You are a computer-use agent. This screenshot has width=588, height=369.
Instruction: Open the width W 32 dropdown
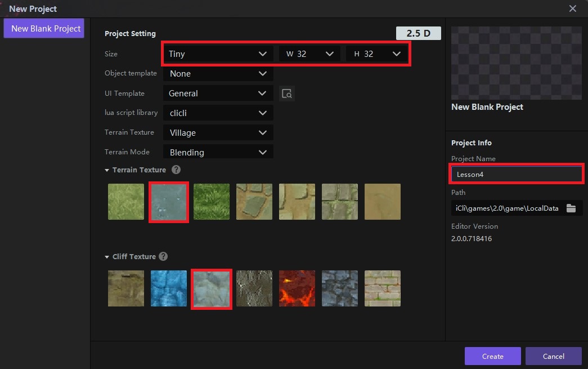(309, 54)
